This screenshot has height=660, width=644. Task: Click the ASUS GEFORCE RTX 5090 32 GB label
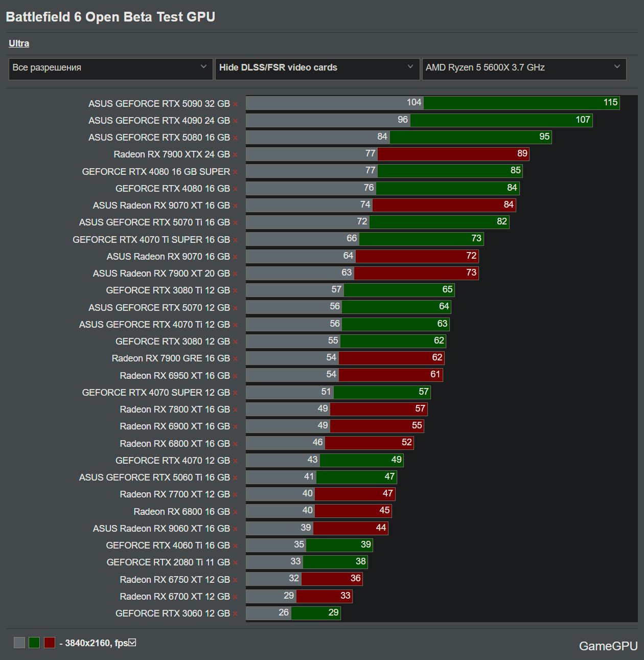tap(159, 104)
